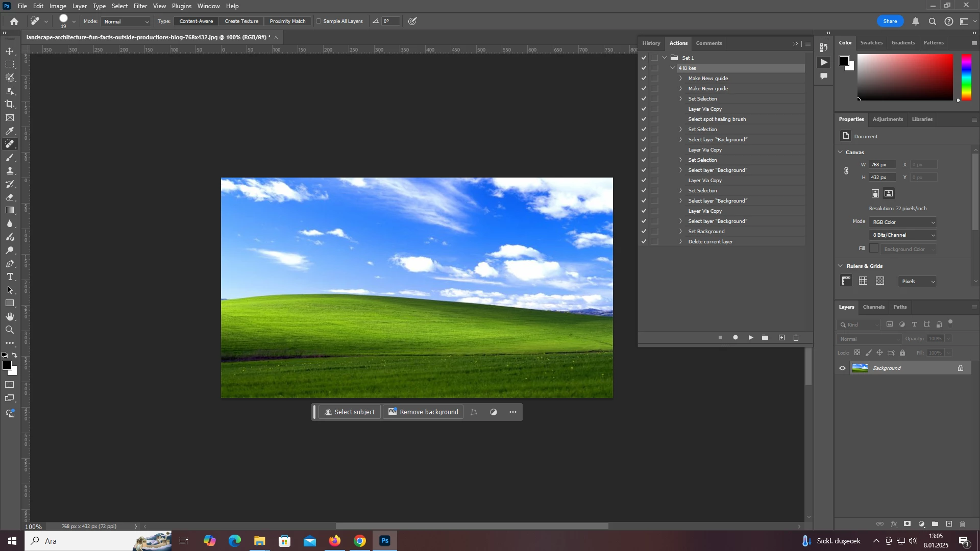
Task: Open the Pixels ruler units dropdown
Action: pyautogui.click(x=918, y=282)
